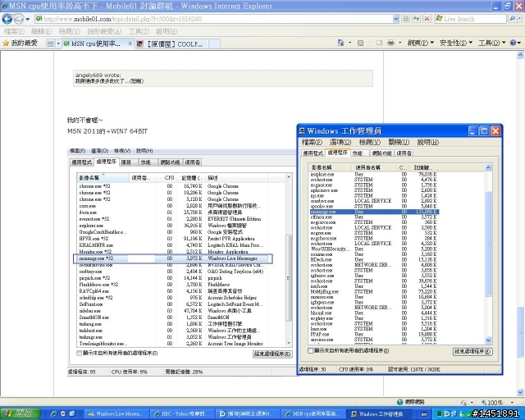Sort processes by 使用者名稱 column header
This screenshot has height=420, width=525.
(x=374, y=167)
